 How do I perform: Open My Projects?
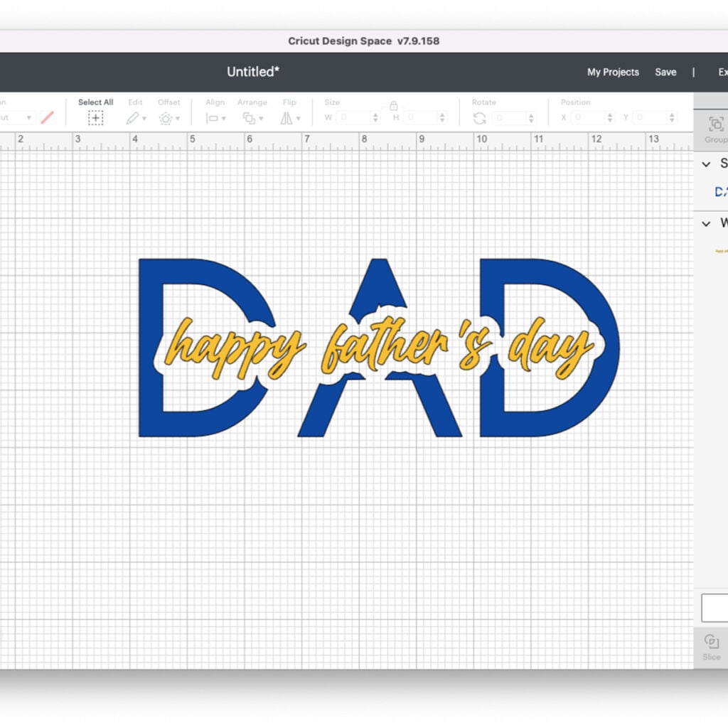pos(613,72)
